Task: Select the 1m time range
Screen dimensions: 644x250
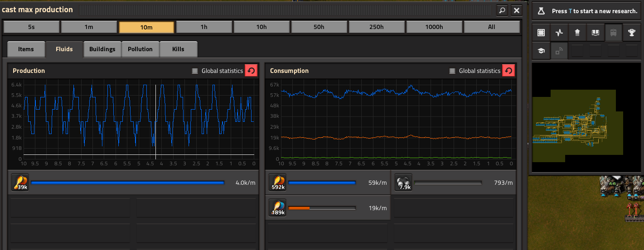Action: (x=89, y=27)
